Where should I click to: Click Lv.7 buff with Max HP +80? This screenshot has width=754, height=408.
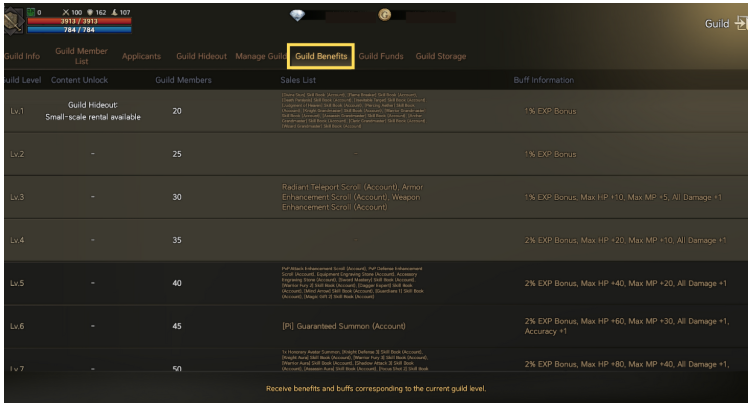coord(627,364)
